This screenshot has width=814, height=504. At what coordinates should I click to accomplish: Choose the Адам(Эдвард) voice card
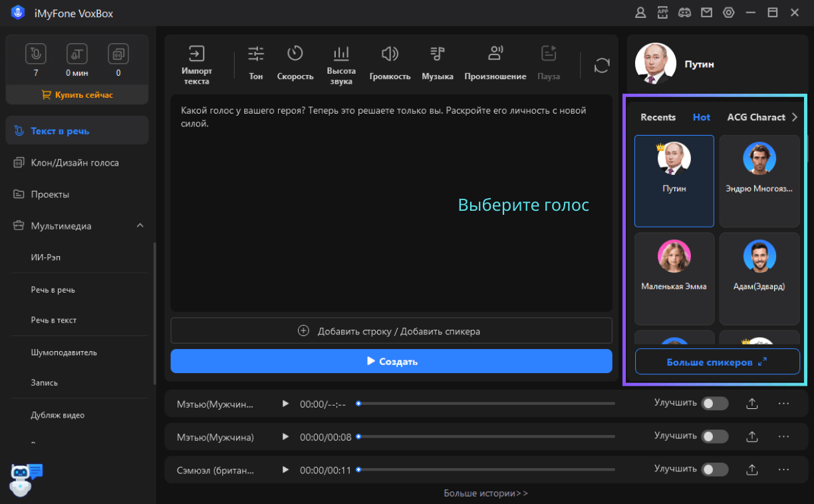(759, 278)
